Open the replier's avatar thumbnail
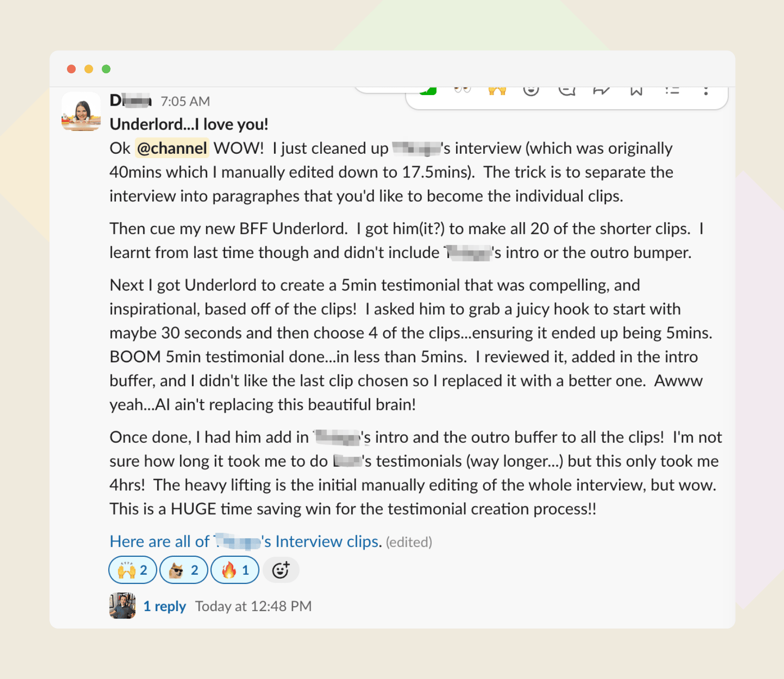Image resolution: width=784 pixels, height=679 pixels. 122,606
